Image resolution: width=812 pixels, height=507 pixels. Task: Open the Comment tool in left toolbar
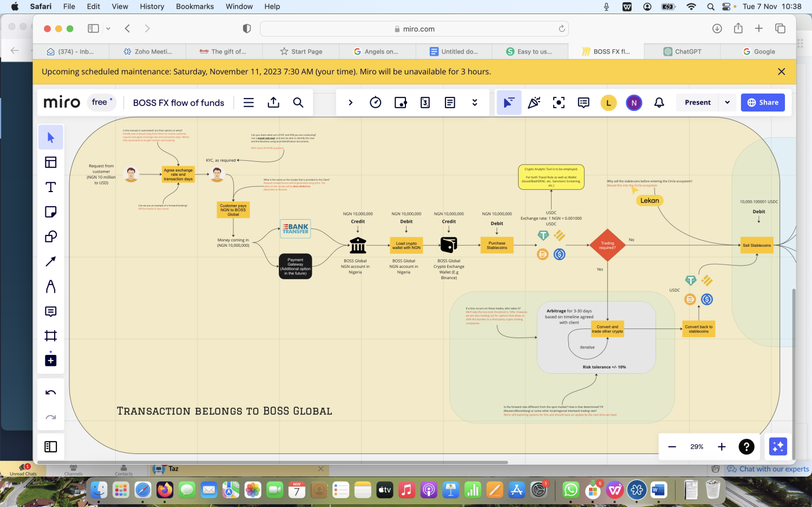51,312
